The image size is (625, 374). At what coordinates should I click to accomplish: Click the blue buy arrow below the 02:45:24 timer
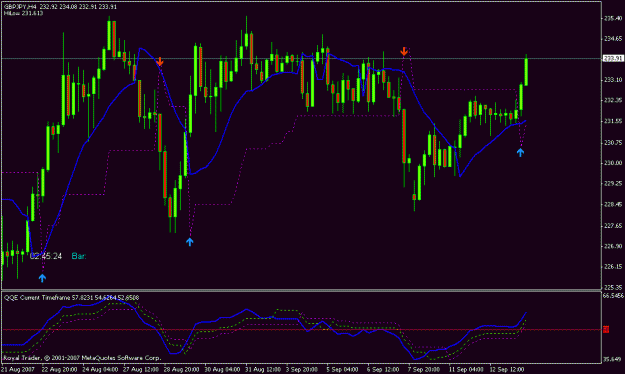(42, 278)
